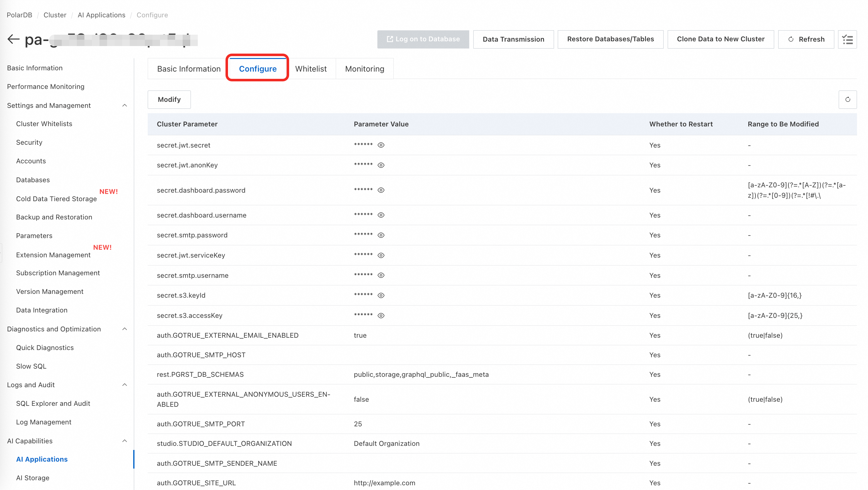Show secret.smtp.username value via eye icon
Viewport: 868px width, 490px height.
[x=381, y=275]
